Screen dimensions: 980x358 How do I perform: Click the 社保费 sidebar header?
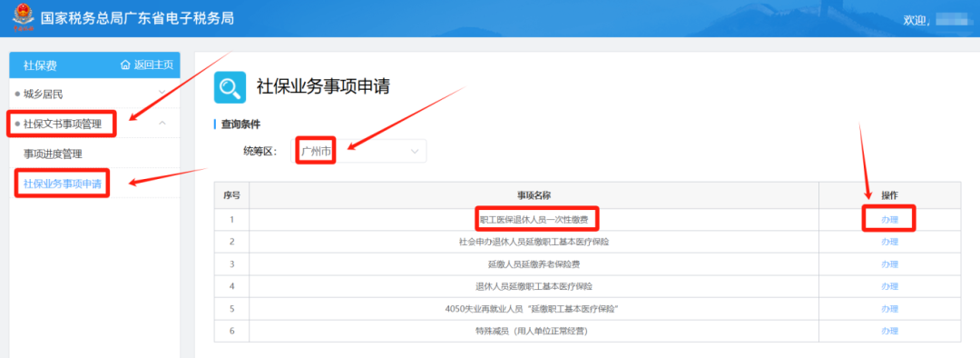(x=40, y=65)
